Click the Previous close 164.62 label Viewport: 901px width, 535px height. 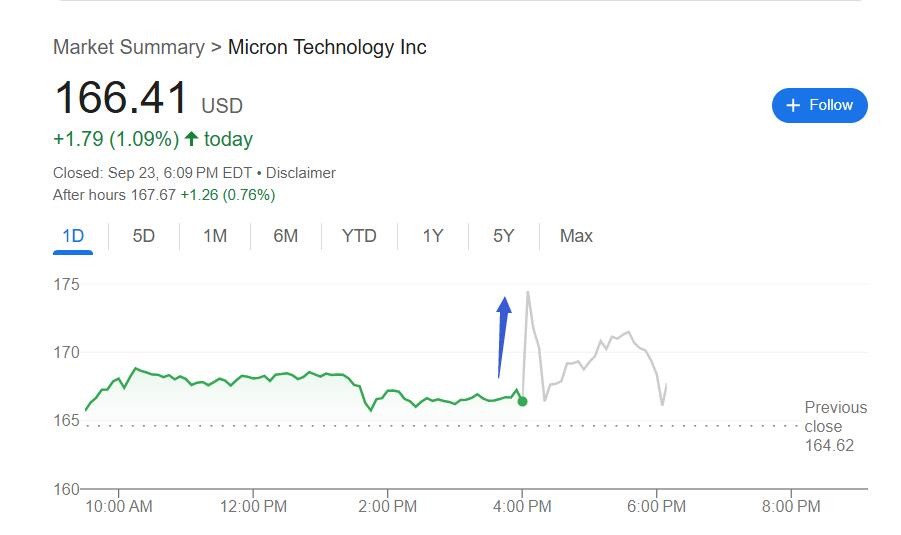(x=835, y=426)
